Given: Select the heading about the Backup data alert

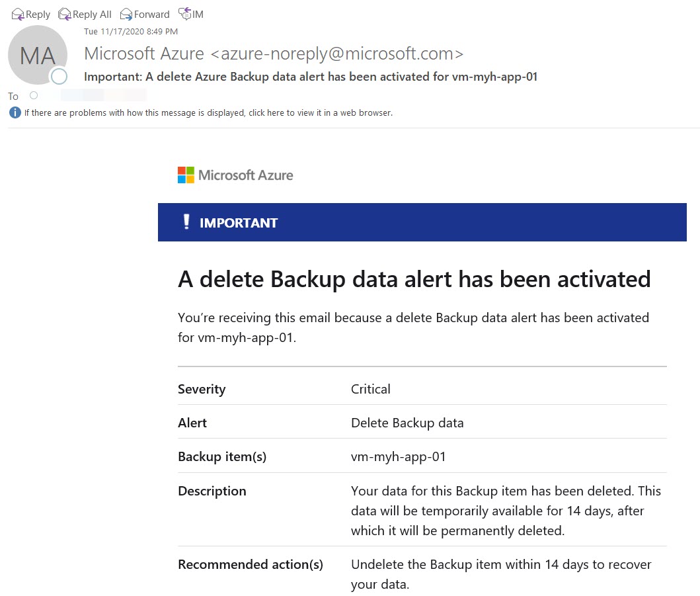Looking at the screenshot, I should (x=414, y=278).
